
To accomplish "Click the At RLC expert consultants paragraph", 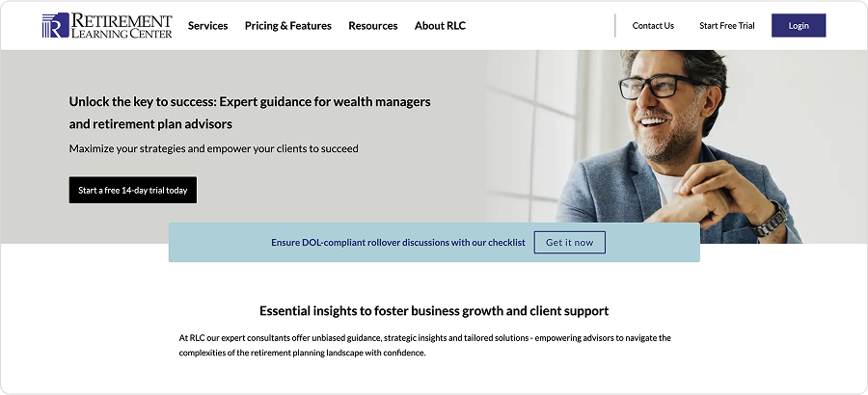I will pyautogui.click(x=424, y=345).
